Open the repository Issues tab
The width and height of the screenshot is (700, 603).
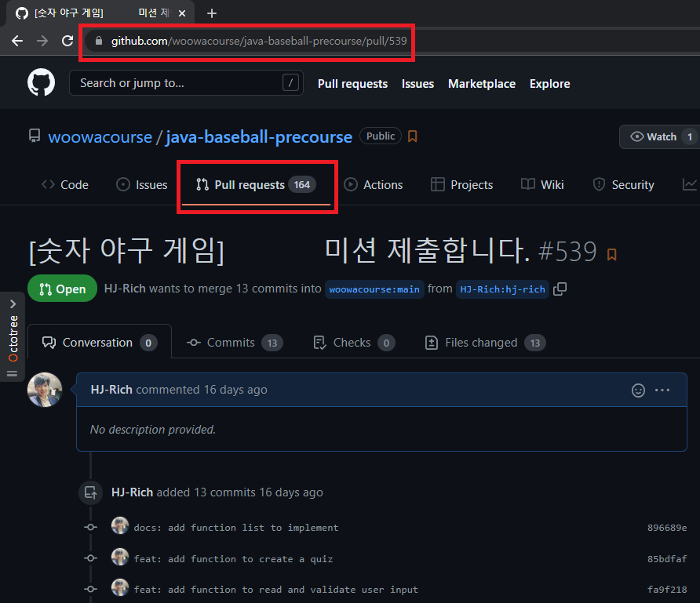point(142,184)
